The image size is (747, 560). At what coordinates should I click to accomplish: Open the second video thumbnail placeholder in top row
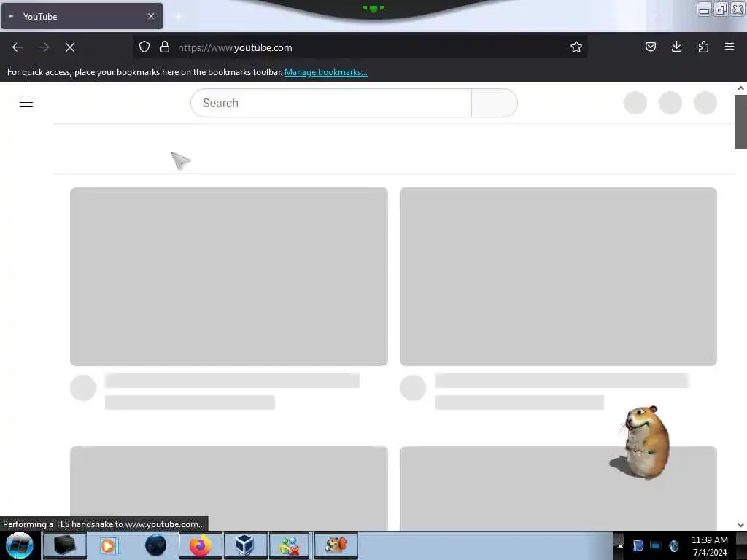[x=558, y=276]
